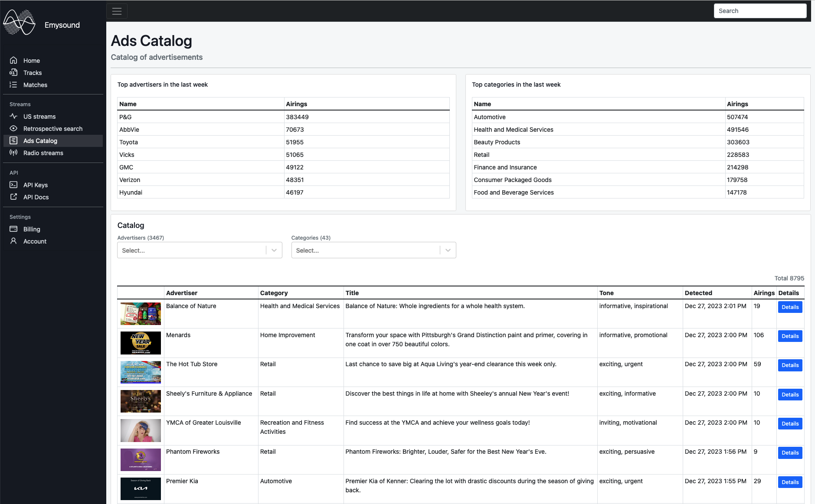Open Details for Phantom Fireworks ad

[x=790, y=453]
